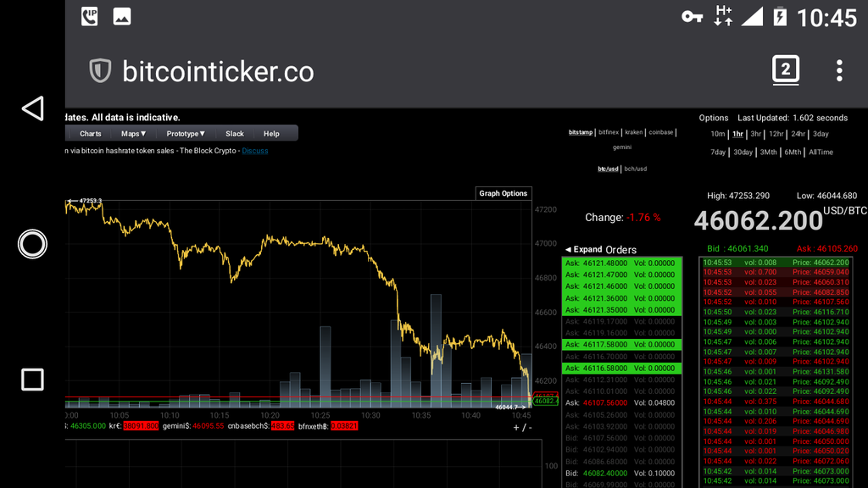Set chart range to 1hr
The height and width of the screenshot is (488, 868).
738,134
